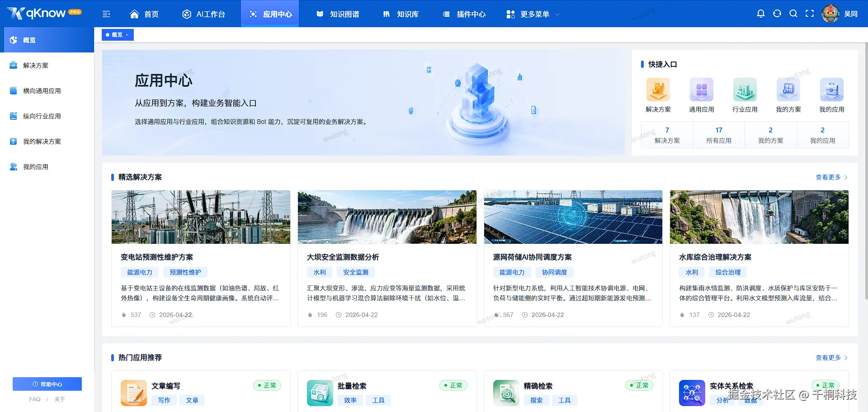Click the username 吴同
868x412 pixels.
pos(851,14)
